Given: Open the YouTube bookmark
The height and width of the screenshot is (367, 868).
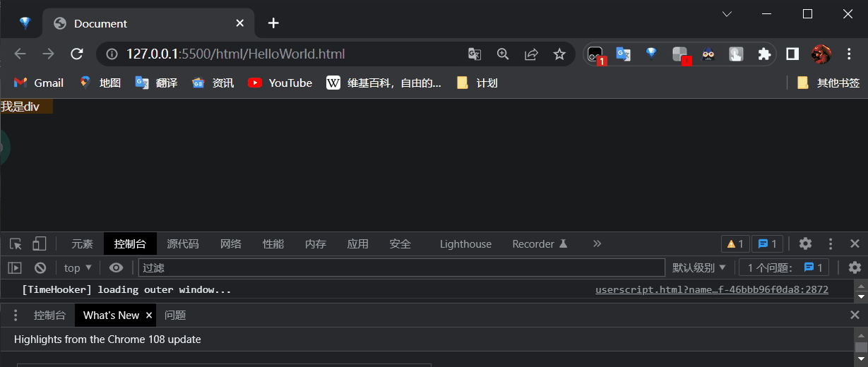Looking at the screenshot, I should click(280, 83).
